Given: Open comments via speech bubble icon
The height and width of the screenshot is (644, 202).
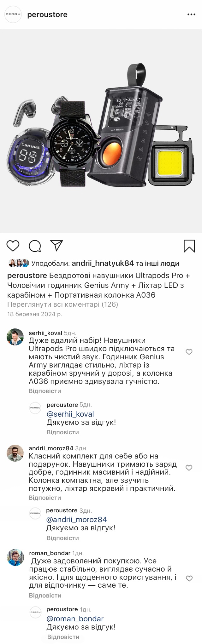Looking at the screenshot, I should click(x=35, y=246).
